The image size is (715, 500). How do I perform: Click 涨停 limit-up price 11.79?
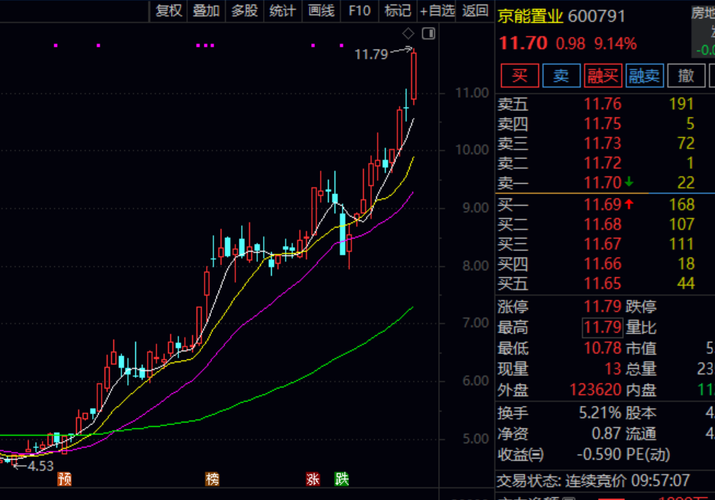tap(603, 306)
